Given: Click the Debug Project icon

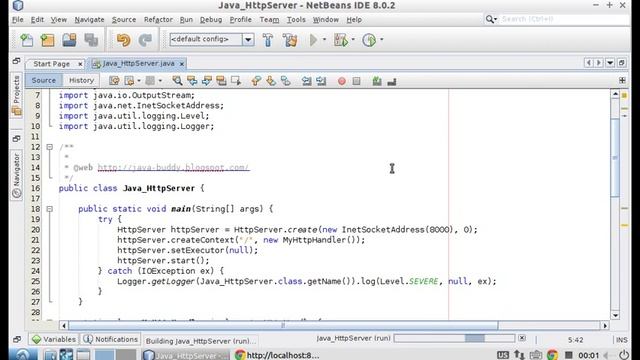Looking at the screenshot, I should point(341,40).
